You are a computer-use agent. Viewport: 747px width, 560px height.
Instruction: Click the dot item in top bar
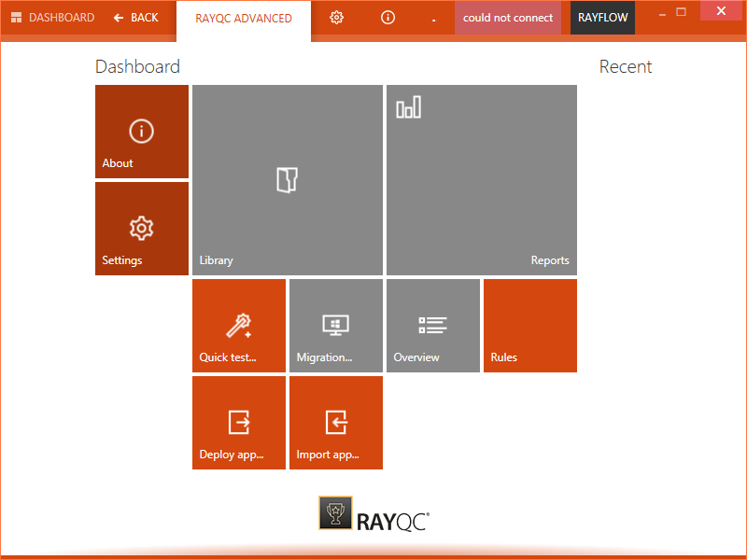[434, 18]
